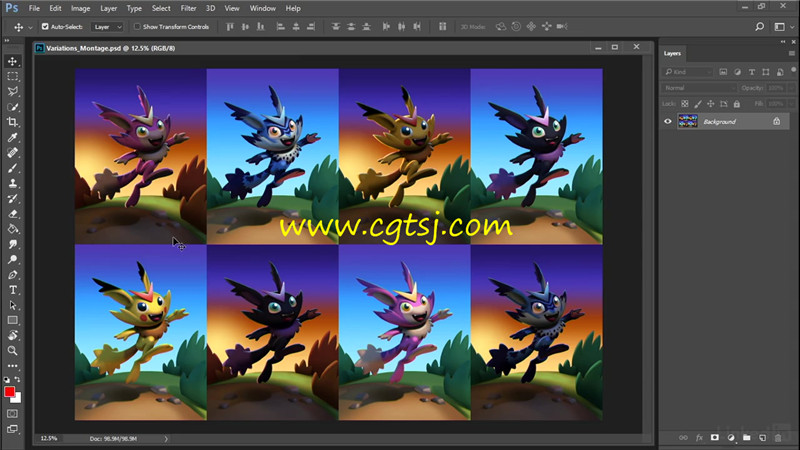Reset default foreground and background colors
The height and width of the screenshot is (450, 800).
[x=7, y=380]
